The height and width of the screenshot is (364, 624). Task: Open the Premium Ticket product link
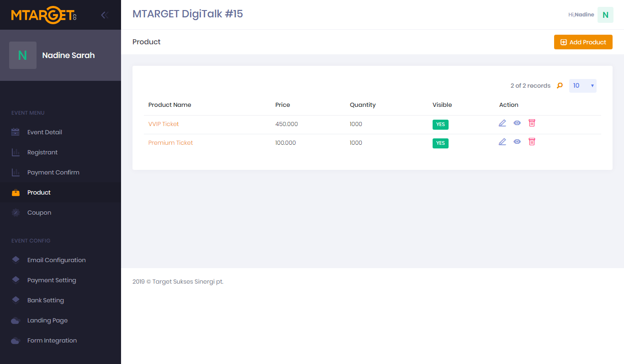(170, 142)
